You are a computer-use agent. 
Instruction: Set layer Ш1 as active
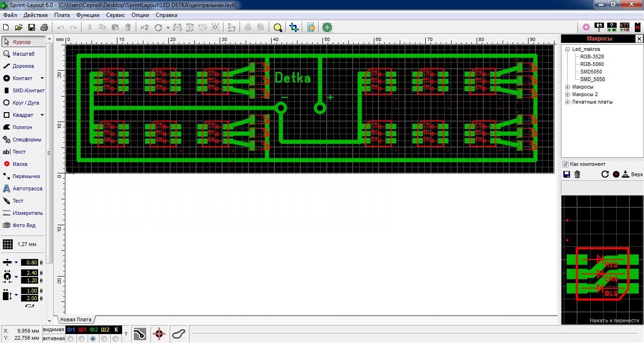[82, 338]
